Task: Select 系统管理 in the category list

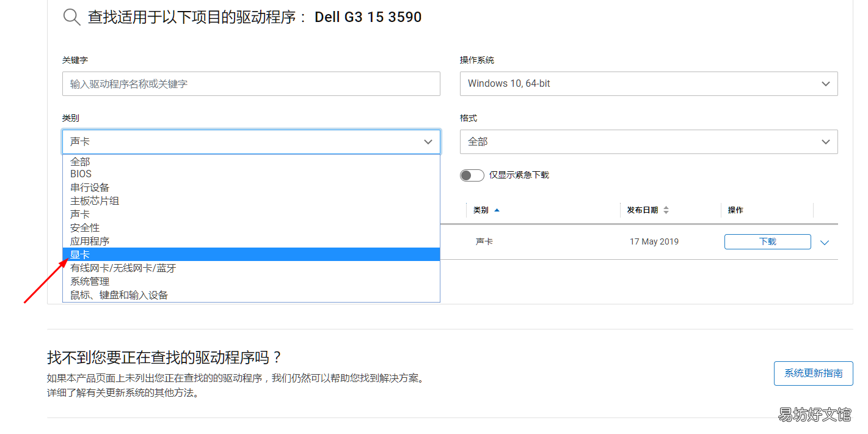Action: pyautogui.click(x=251, y=281)
